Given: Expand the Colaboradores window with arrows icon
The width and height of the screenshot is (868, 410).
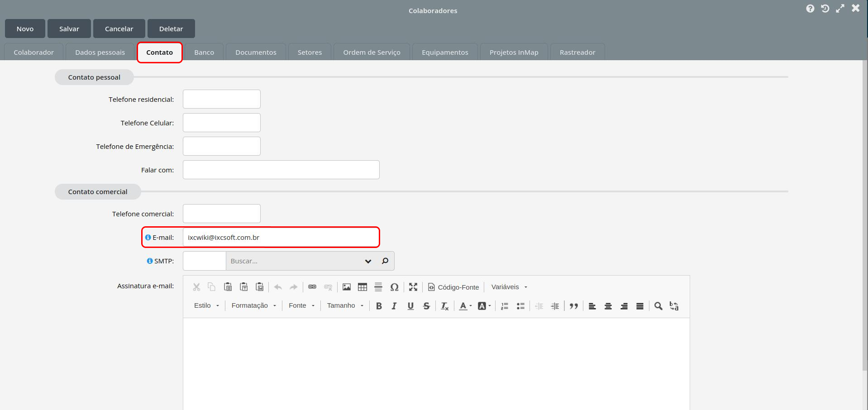Looking at the screenshot, I should (x=840, y=9).
